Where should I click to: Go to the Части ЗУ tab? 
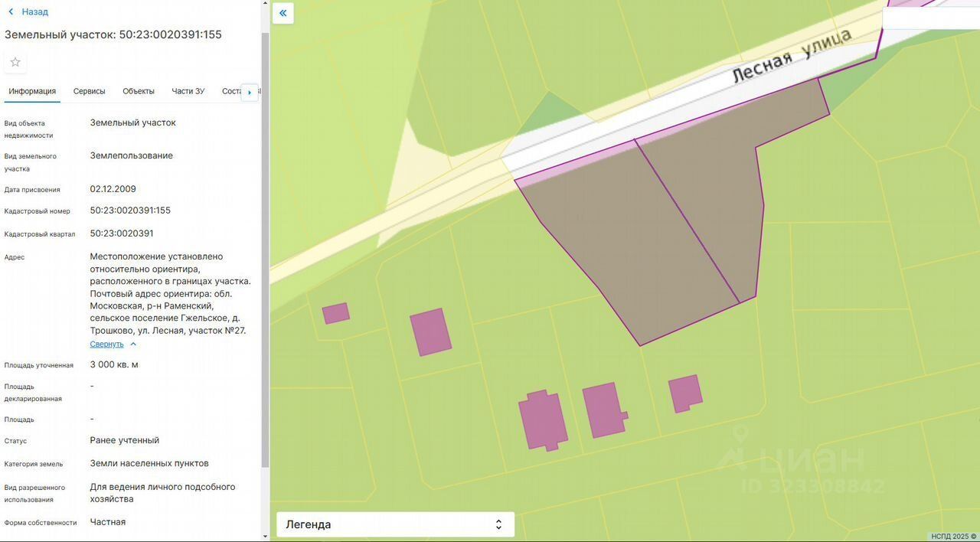[x=188, y=91]
